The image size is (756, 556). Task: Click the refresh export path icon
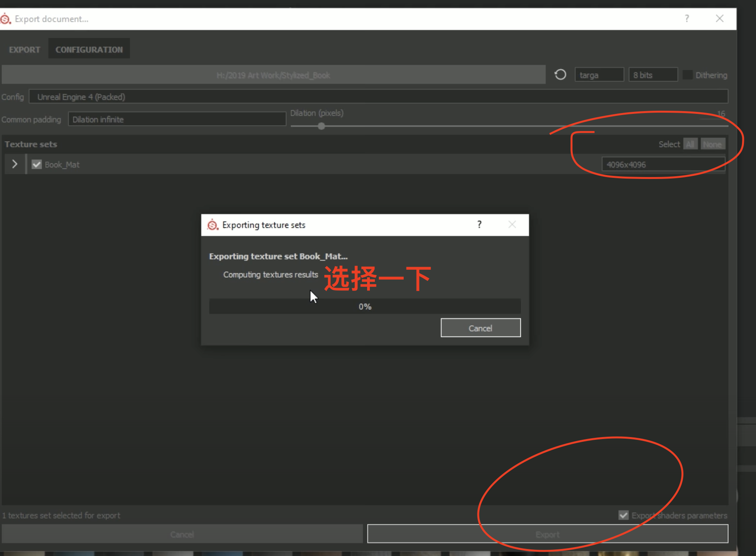(560, 74)
